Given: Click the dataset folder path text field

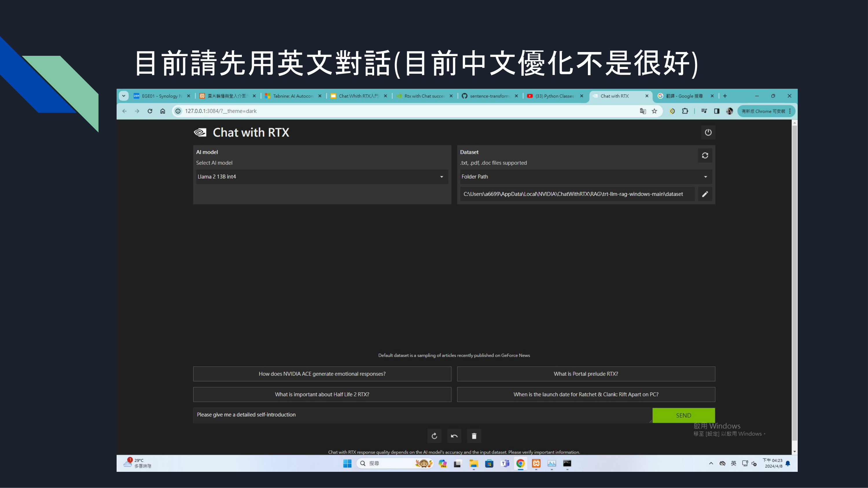Looking at the screenshot, I should [x=577, y=194].
